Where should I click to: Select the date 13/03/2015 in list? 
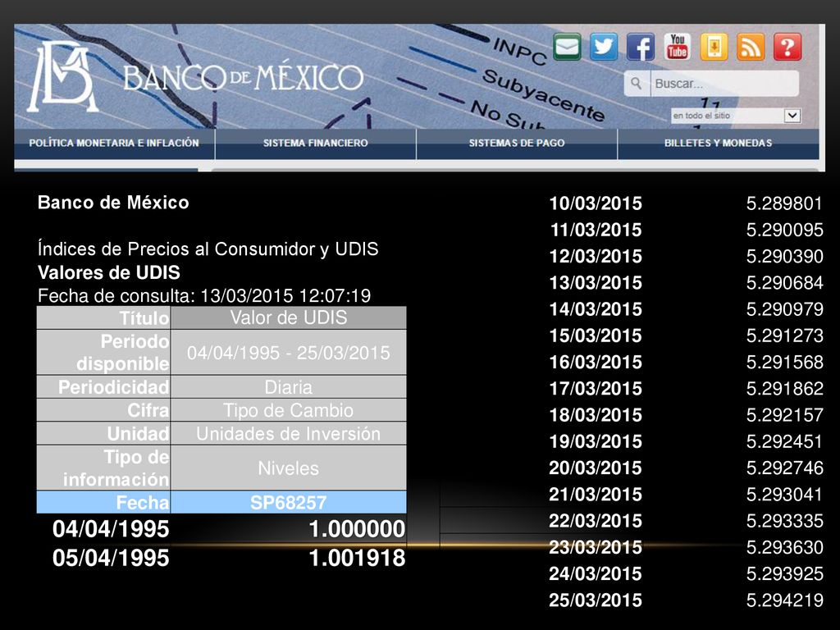tap(596, 283)
